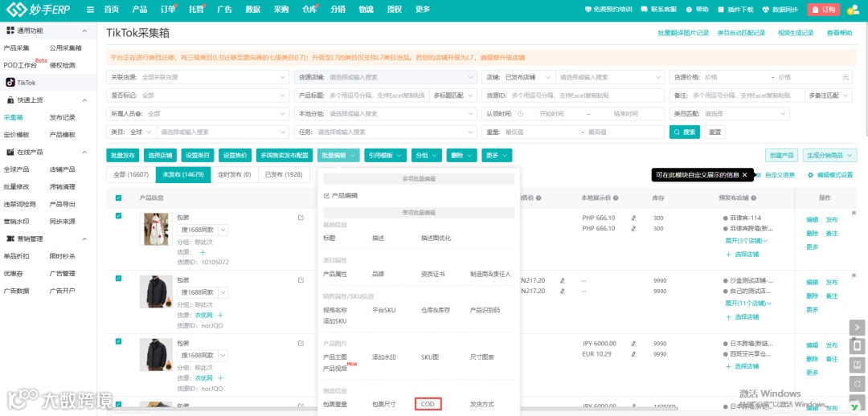The image size is (868, 416).
Task: Click pencil icon beside JPY 6000.00 price
Action: [x=634, y=344]
